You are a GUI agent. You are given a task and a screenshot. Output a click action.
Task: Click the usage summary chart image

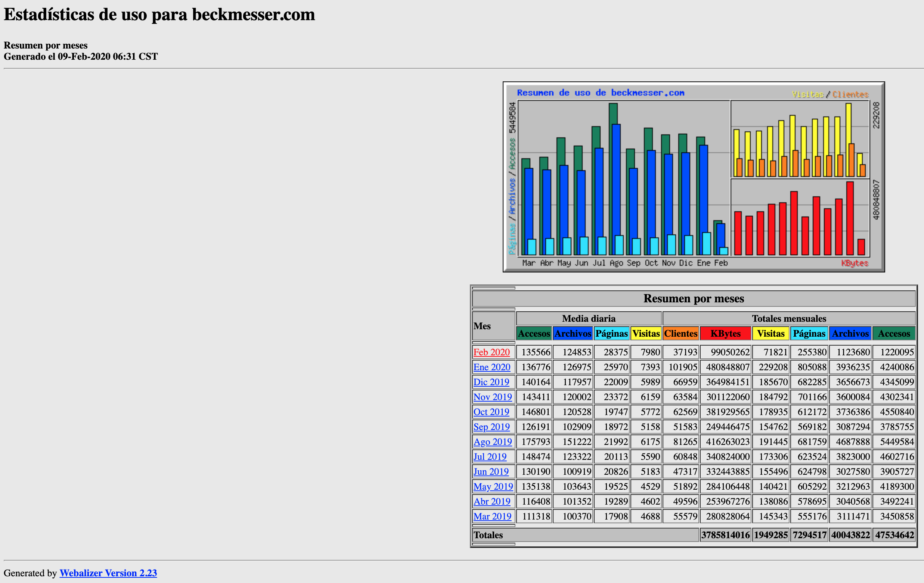pyautogui.click(x=694, y=177)
